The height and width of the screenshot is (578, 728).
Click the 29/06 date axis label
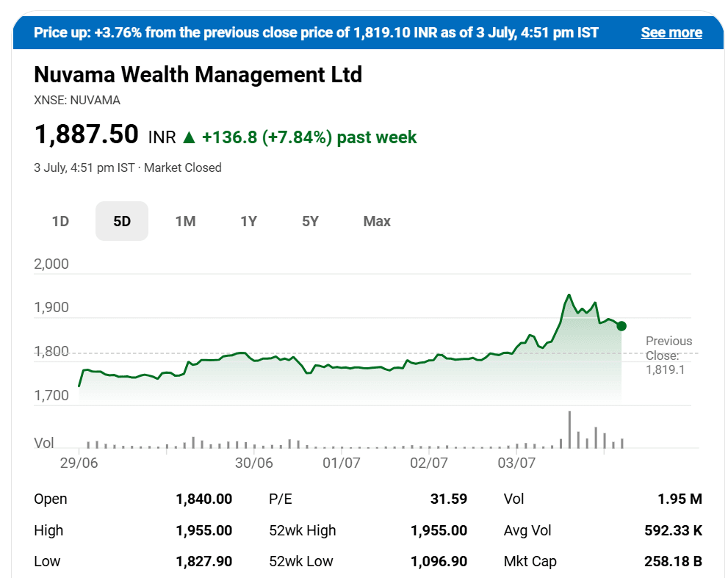click(x=79, y=463)
